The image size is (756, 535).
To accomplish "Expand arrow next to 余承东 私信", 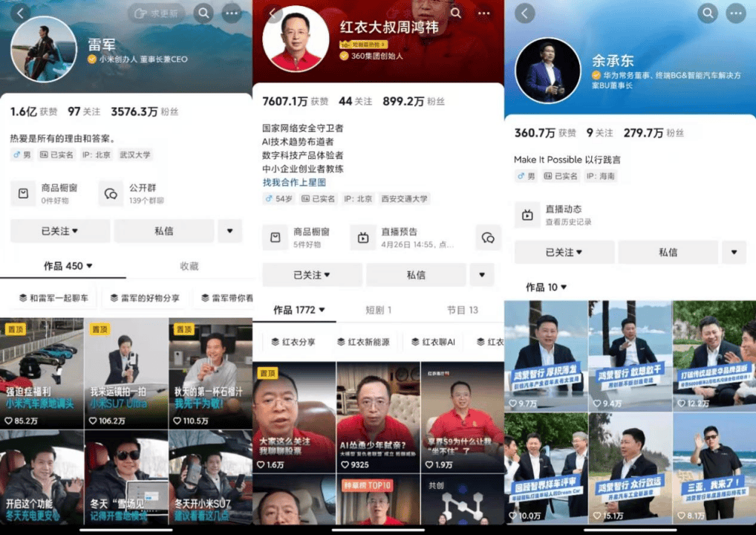I will click(734, 253).
